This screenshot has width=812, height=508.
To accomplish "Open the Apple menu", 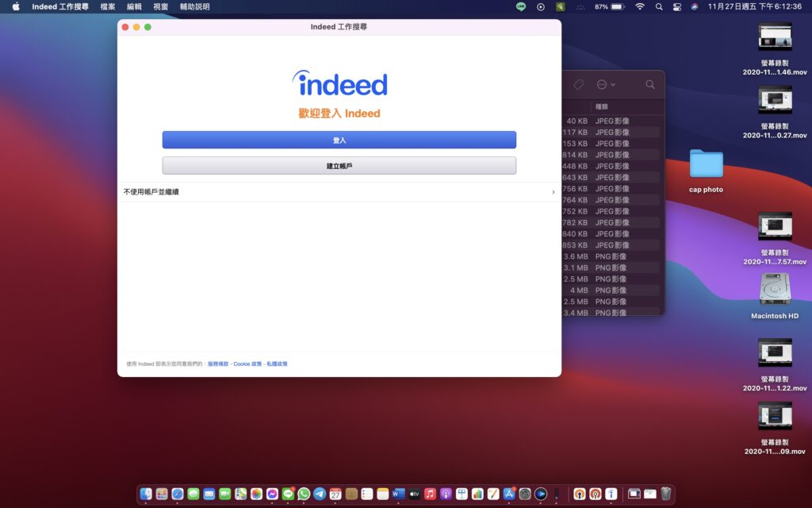I will point(16,6).
